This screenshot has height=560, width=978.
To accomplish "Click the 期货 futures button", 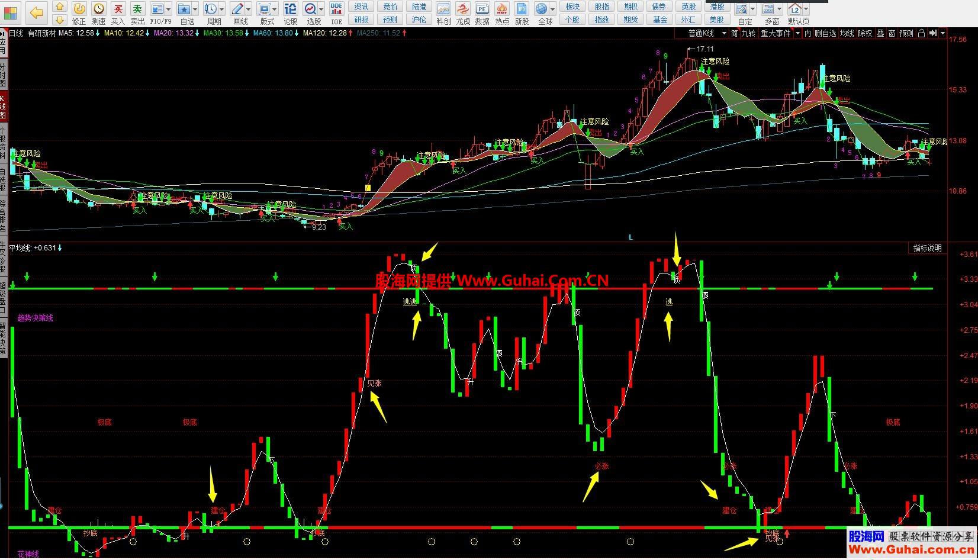I will click(630, 20).
